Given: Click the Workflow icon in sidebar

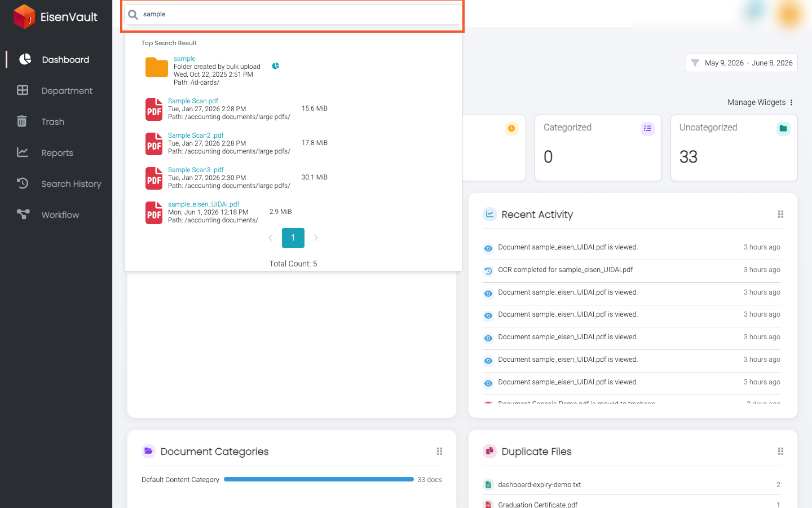Looking at the screenshot, I should (x=23, y=214).
